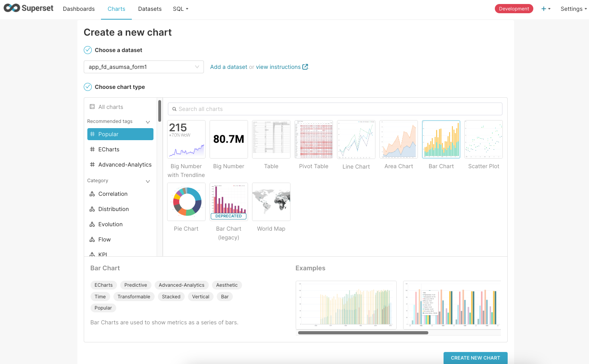Choose the World Map chart icon
The height and width of the screenshot is (364, 589).
[x=271, y=202]
